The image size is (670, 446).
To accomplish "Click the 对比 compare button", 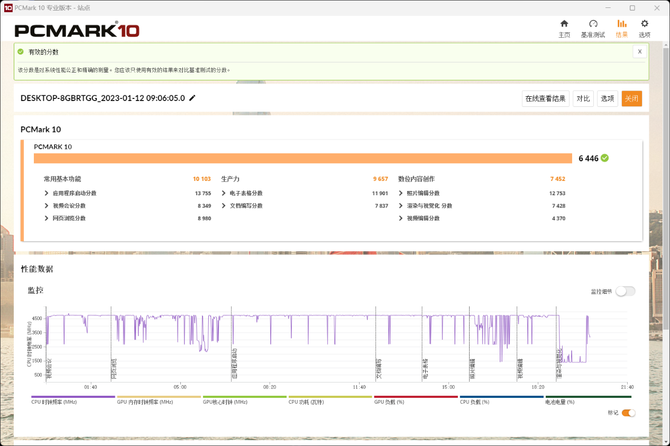I will [583, 99].
